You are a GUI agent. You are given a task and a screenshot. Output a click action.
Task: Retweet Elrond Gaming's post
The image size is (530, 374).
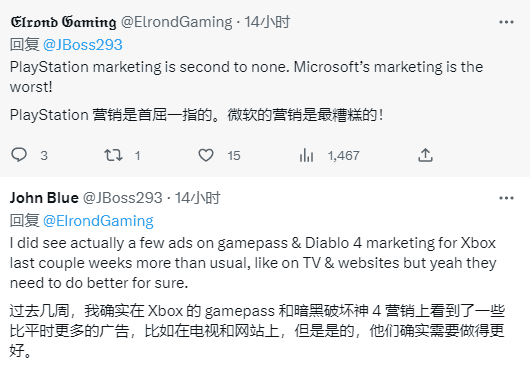(x=113, y=155)
